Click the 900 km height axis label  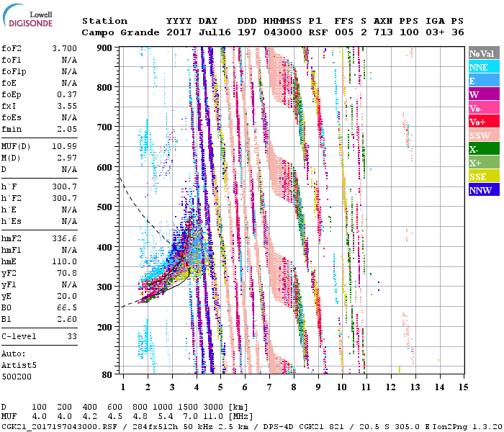[x=105, y=48]
